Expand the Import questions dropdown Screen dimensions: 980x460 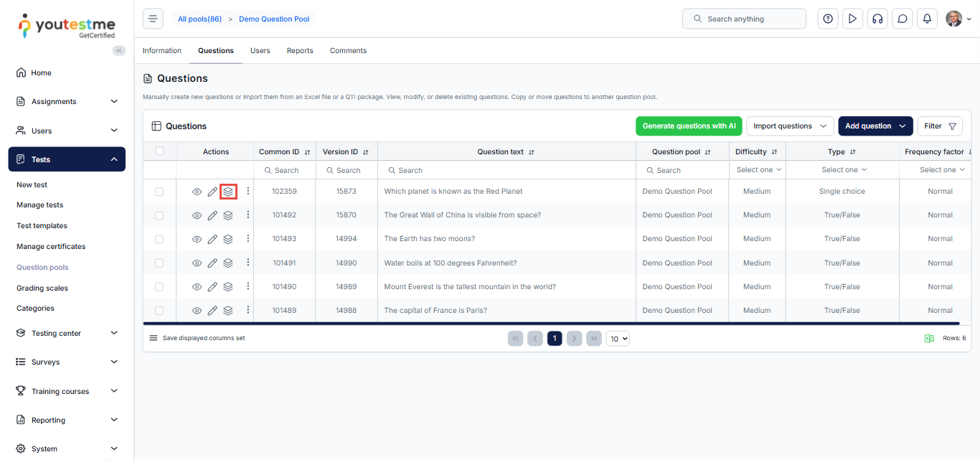coord(790,126)
